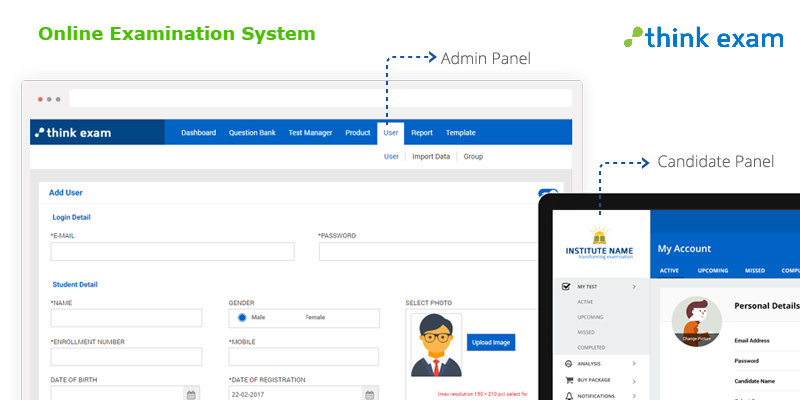This screenshot has height=400, width=800.
Task: Expand the My Test menu chevron
Action: [634, 287]
